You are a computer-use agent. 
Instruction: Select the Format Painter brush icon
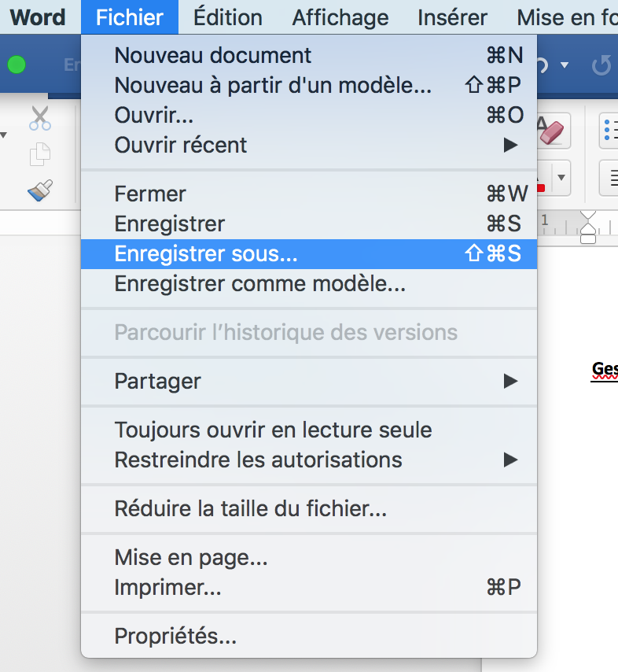(40, 190)
